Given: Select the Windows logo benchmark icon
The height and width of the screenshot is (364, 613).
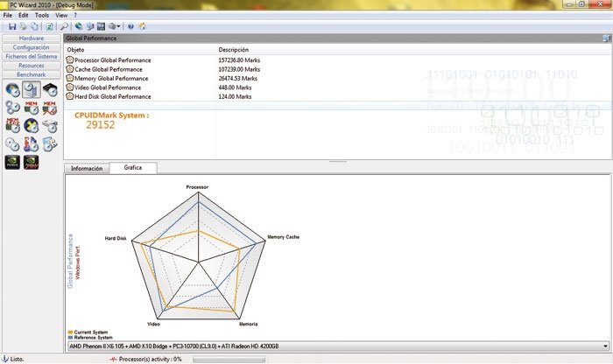Looking at the screenshot, I should click(x=12, y=90).
